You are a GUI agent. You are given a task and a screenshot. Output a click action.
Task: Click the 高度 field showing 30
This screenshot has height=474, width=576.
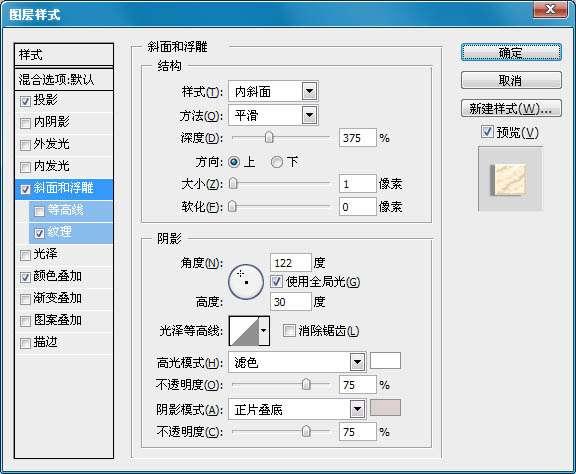(x=291, y=302)
